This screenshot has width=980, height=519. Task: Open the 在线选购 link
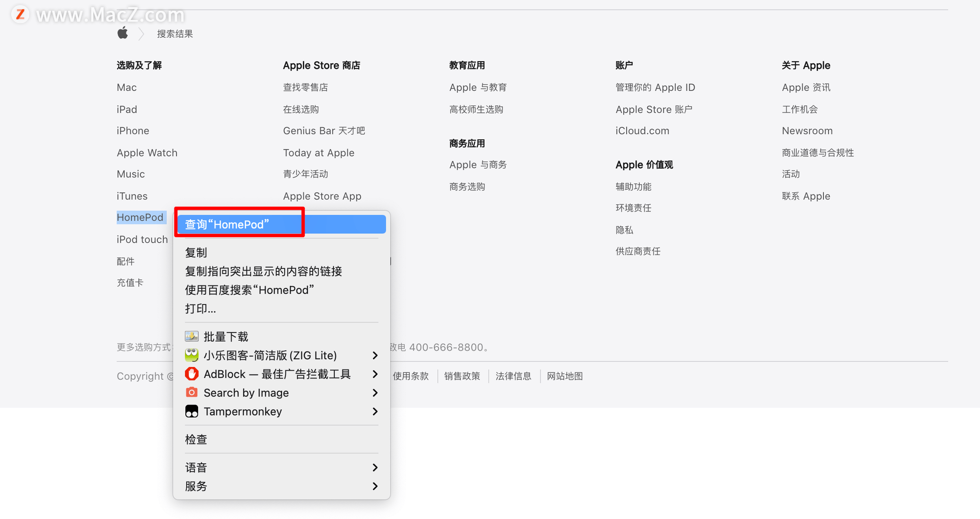301,109
